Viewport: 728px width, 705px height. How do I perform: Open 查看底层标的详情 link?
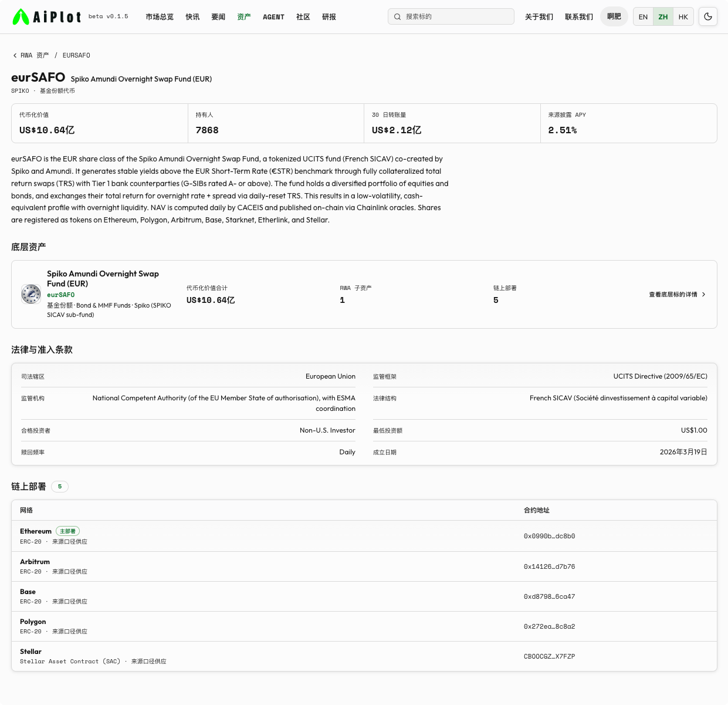[x=677, y=295]
